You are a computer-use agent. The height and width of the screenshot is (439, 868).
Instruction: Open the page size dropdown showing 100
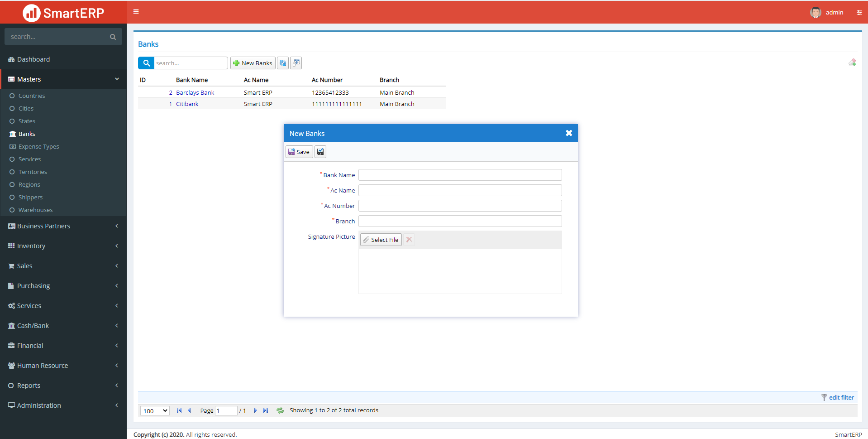[154, 410]
